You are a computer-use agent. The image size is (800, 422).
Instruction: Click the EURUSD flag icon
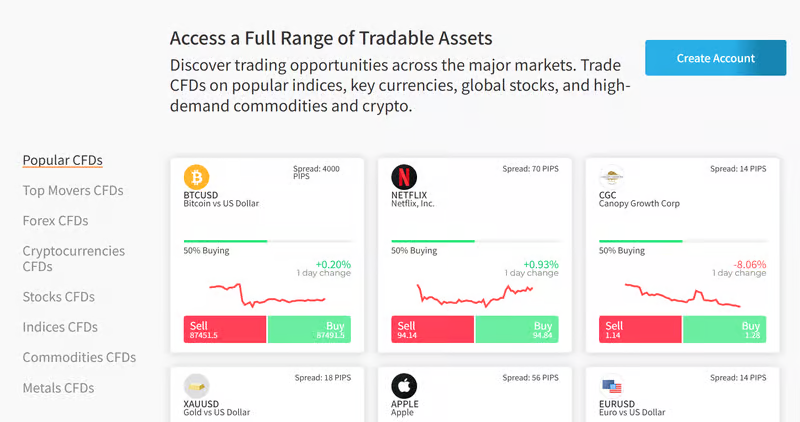(612, 386)
